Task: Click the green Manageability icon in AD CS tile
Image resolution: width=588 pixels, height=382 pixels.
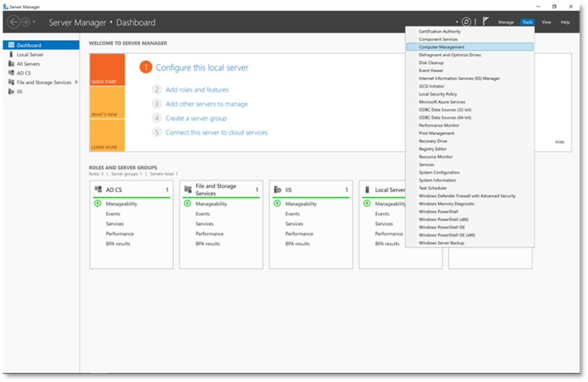Action: pyautogui.click(x=97, y=204)
